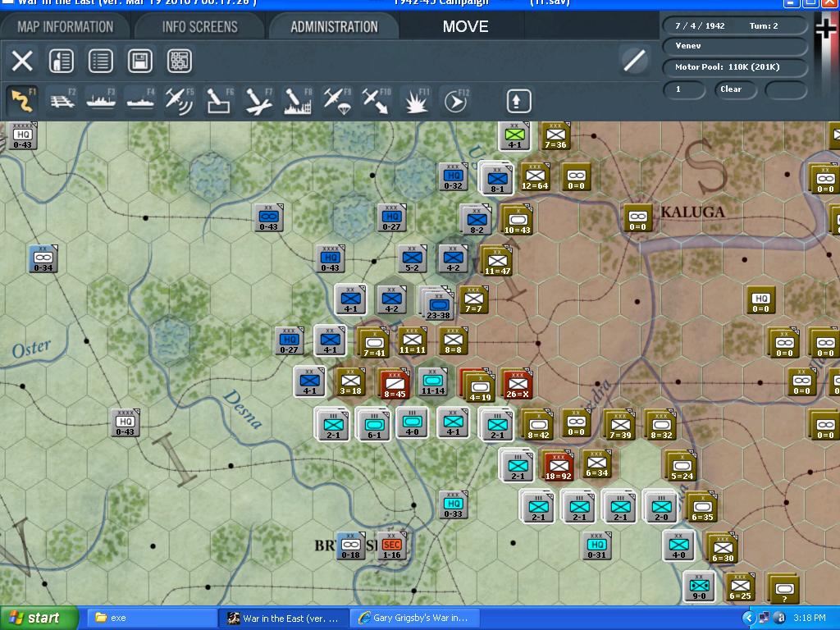Click the Motor Pool 110K (201K) field

(734, 67)
